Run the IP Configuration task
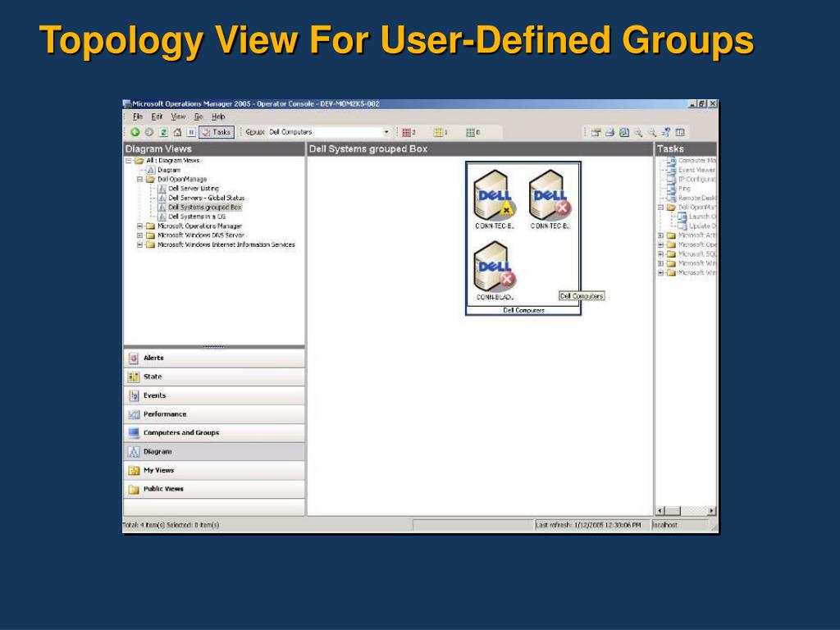 pyautogui.click(x=696, y=180)
